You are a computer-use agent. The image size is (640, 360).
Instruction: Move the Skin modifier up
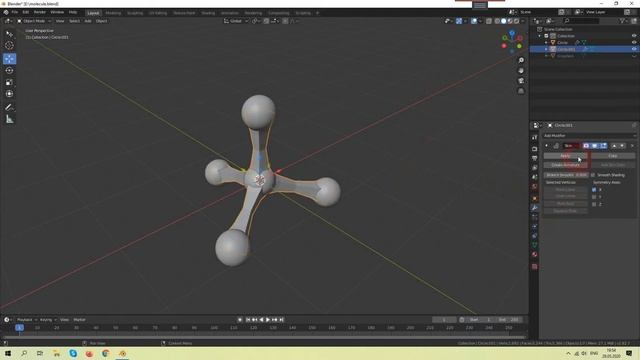614,146
